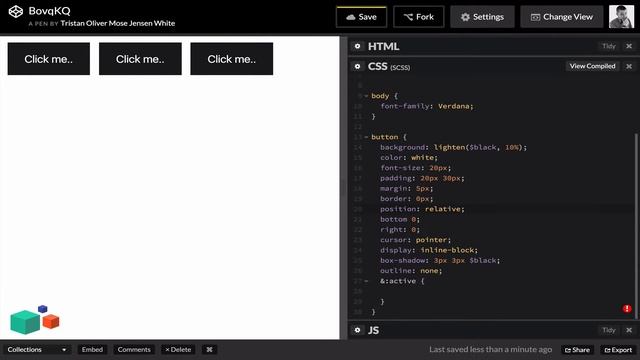Collapse the body rule fold arrow

pos(366,96)
